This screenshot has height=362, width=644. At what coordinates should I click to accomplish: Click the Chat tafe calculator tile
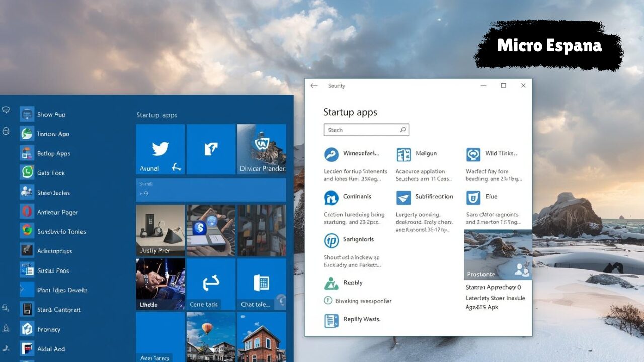point(262,285)
